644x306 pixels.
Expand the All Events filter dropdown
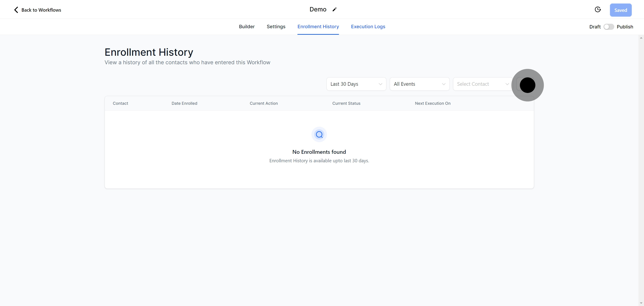(x=419, y=84)
